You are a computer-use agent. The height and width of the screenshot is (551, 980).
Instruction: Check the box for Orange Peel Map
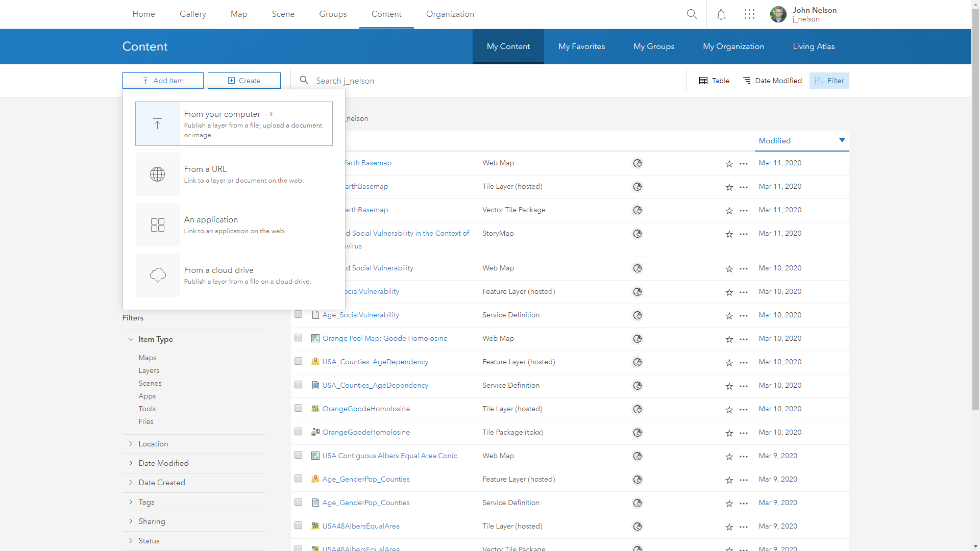pyautogui.click(x=299, y=338)
